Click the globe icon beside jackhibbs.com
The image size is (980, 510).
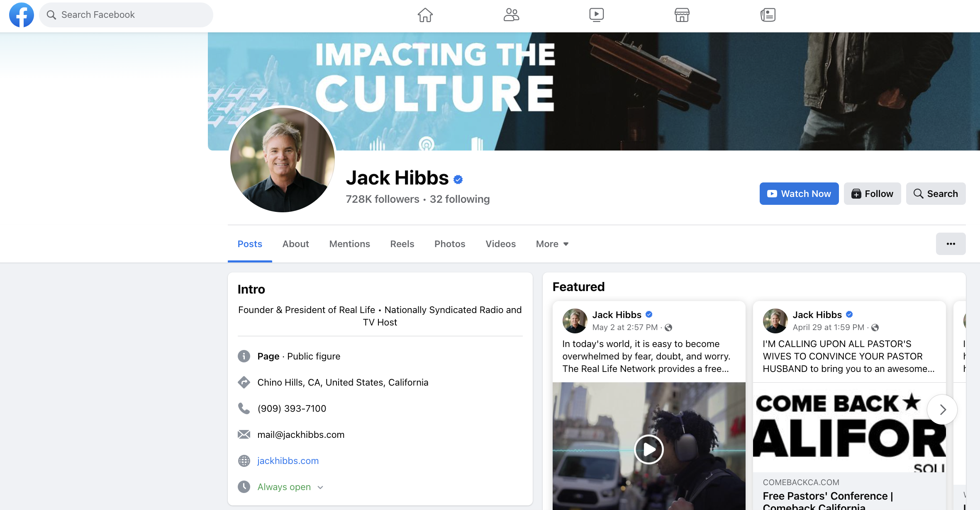(244, 460)
